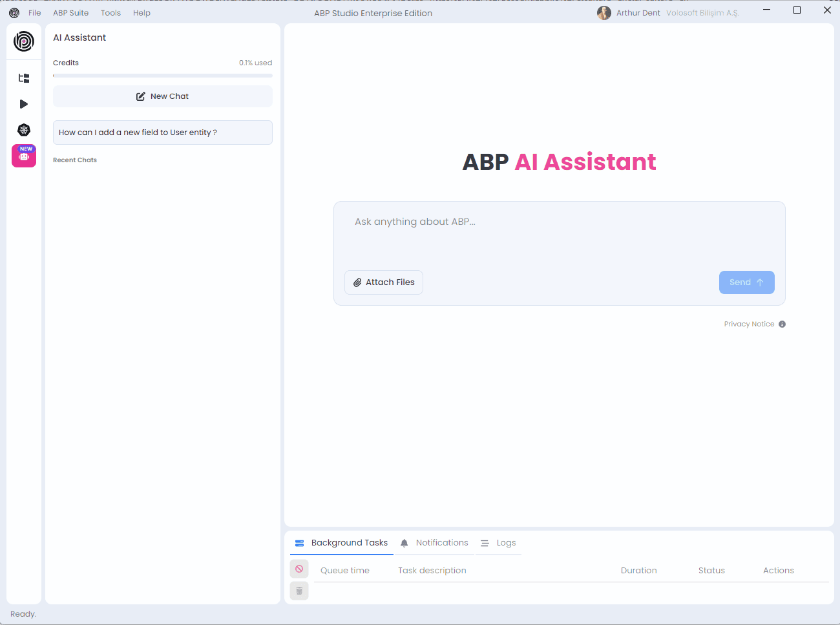Click the Credits usage progress bar

162,75
